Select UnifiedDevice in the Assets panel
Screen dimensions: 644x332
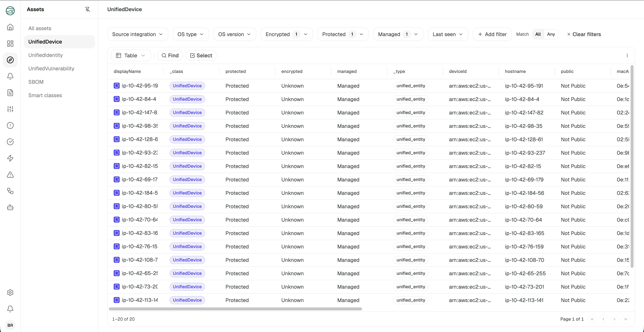pos(59,42)
